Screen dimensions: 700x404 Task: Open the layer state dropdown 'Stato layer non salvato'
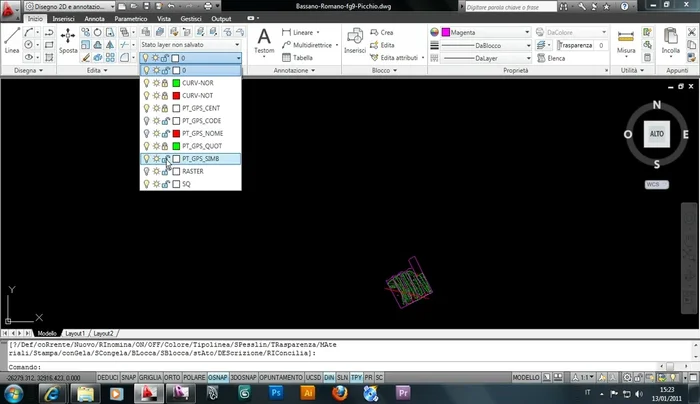coord(190,45)
